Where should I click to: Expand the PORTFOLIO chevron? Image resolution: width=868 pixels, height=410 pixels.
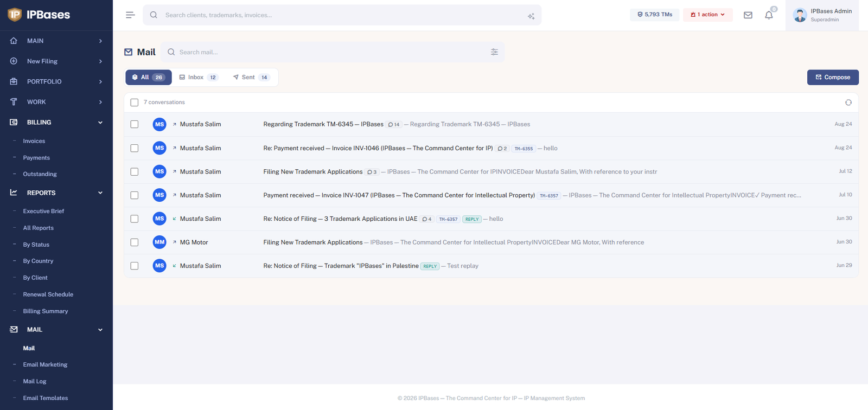point(100,81)
